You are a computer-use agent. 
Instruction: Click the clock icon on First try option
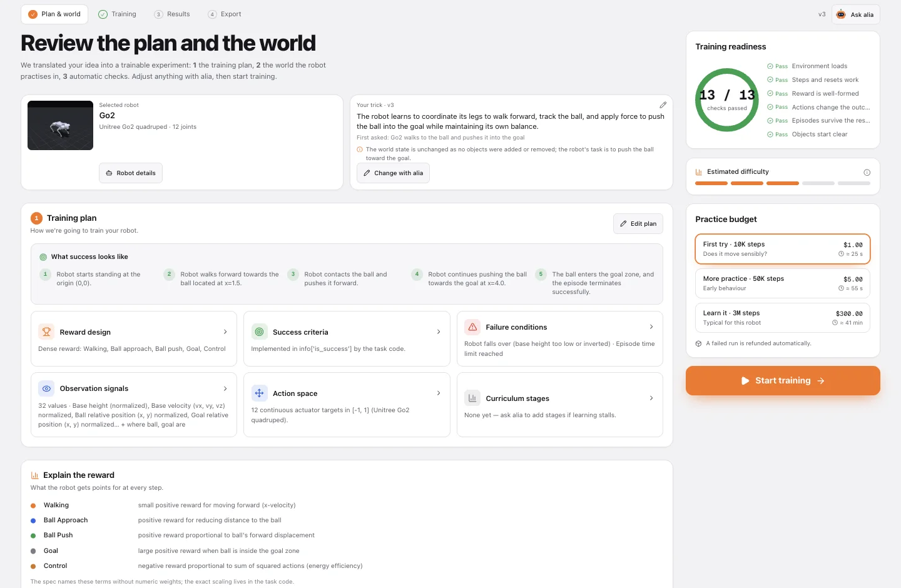[x=842, y=254]
